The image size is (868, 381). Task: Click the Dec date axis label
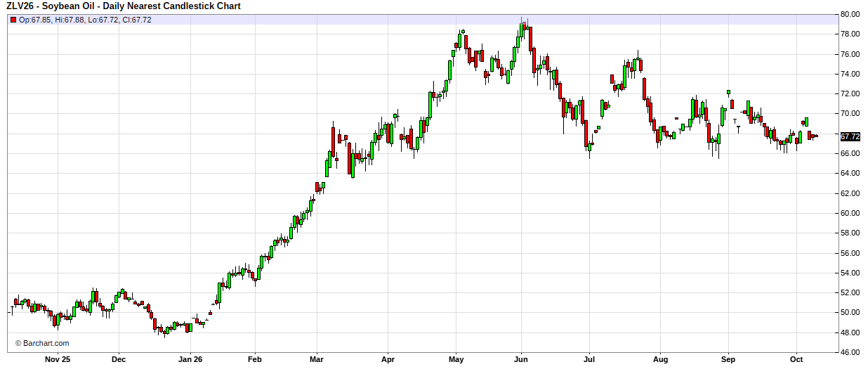click(119, 359)
